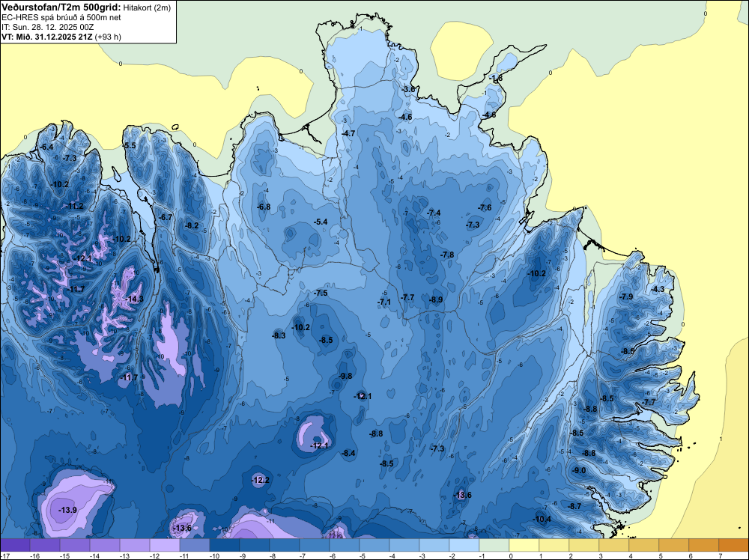Click the -11 label on the color legend
749x560 pixels.
pos(184,556)
